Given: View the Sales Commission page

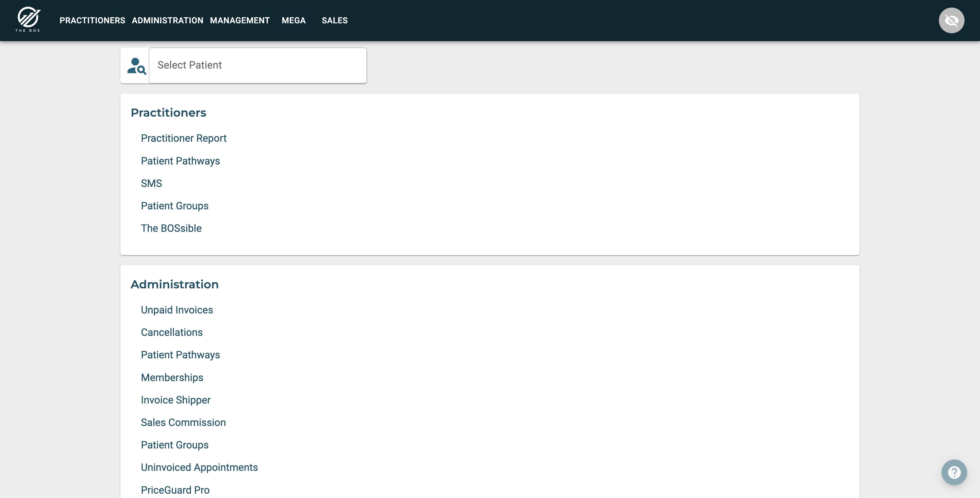Looking at the screenshot, I should pyautogui.click(x=183, y=422).
